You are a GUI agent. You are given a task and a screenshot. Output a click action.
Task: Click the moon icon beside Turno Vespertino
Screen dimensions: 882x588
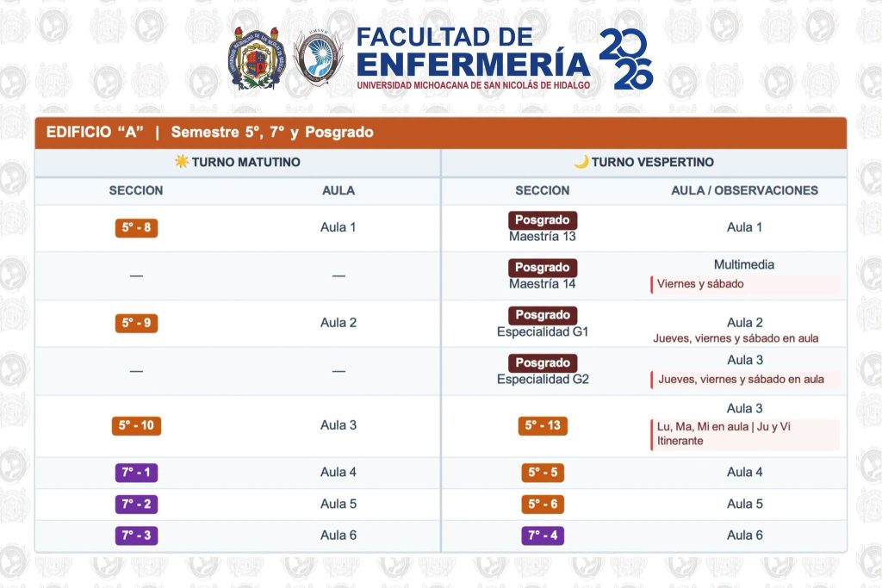click(x=581, y=162)
